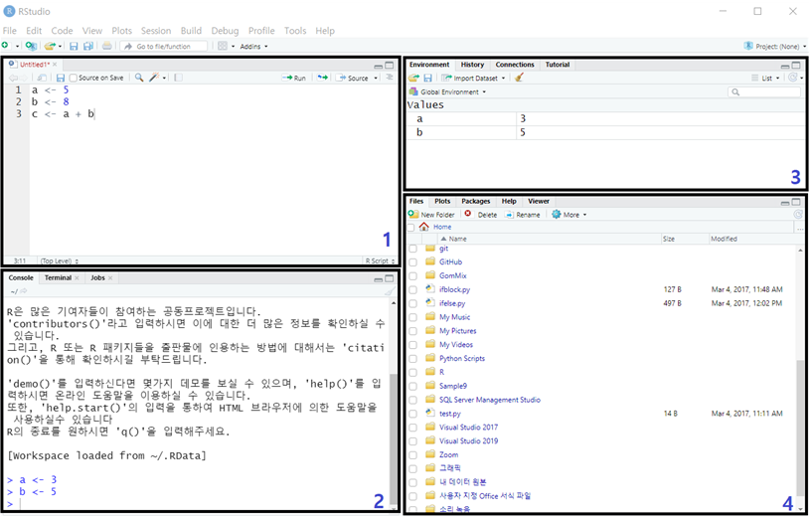Click the Go to file/function field

tap(165, 46)
